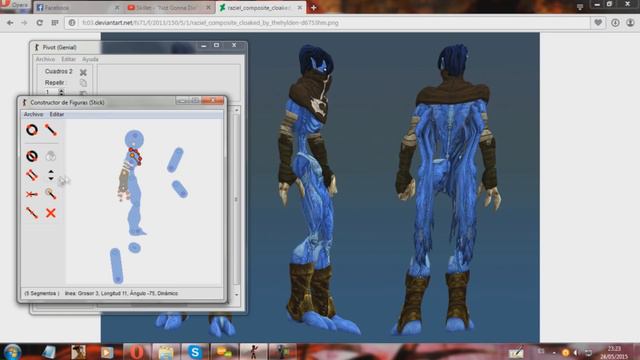Image resolution: width=640 pixels, height=360 pixels.
Task: Open the media player taskbar icon
Action: pyautogui.click(x=107, y=352)
